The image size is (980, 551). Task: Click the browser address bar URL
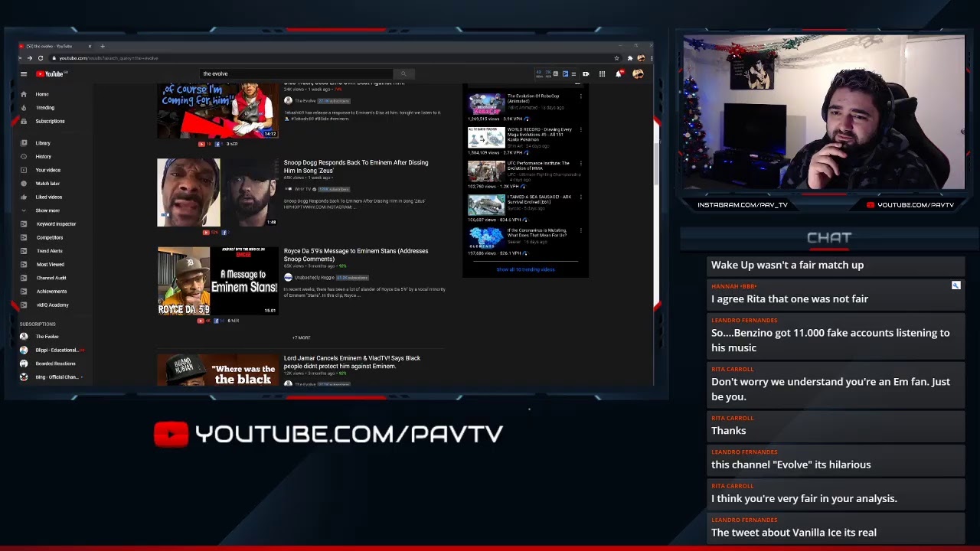point(109,58)
